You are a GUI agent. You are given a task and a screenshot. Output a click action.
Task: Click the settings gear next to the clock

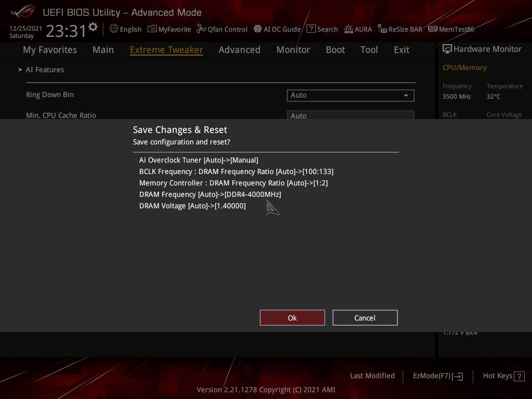point(93,27)
